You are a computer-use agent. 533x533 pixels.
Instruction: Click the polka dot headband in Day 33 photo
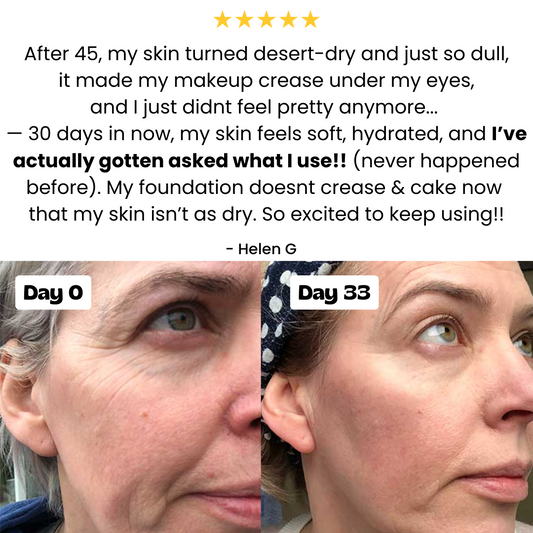click(284, 313)
